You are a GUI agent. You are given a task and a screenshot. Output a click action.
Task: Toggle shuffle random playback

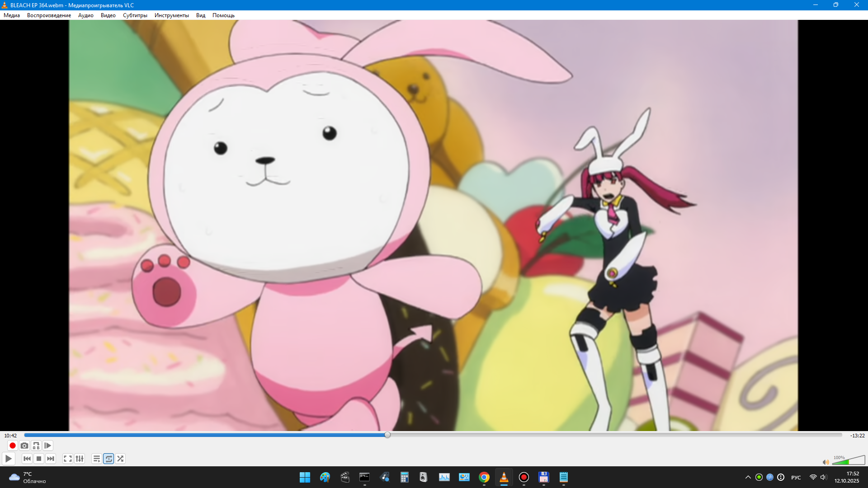point(120,459)
